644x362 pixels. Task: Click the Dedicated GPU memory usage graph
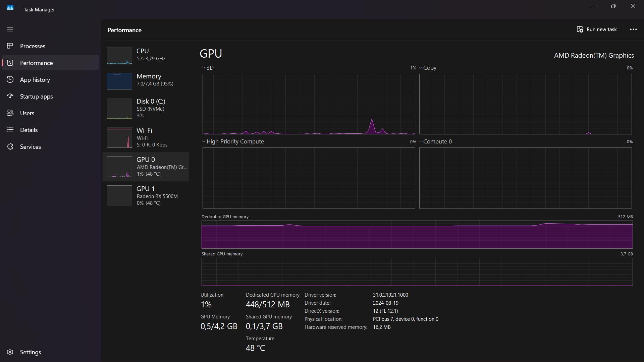[417, 235]
